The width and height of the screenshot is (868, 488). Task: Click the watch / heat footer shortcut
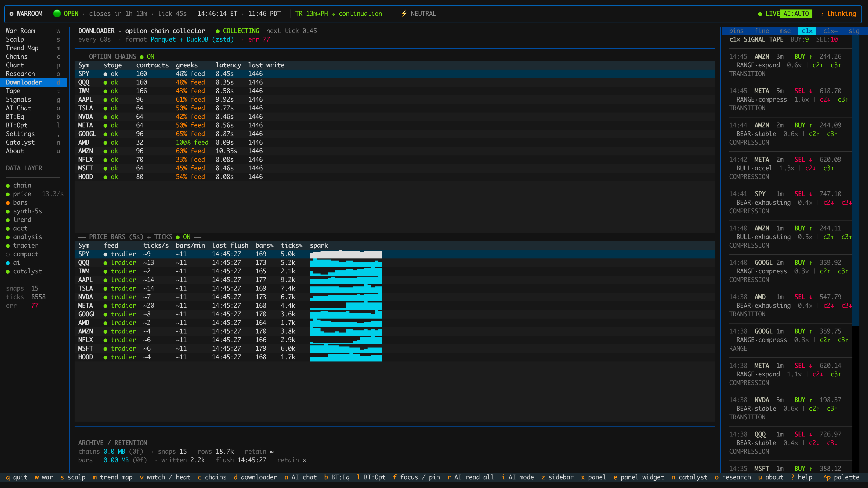click(x=165, y=477)
